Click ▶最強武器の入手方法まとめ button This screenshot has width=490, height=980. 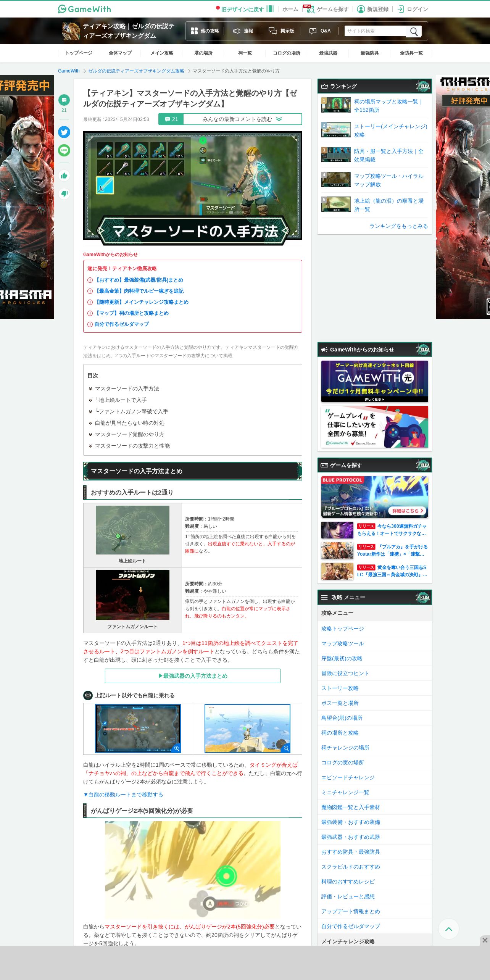pos(193,676)
